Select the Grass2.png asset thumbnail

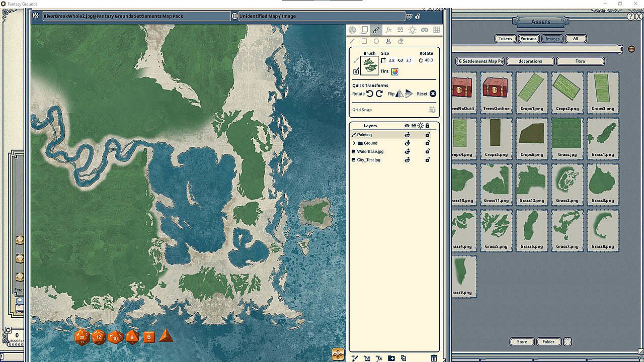(568, 182)
